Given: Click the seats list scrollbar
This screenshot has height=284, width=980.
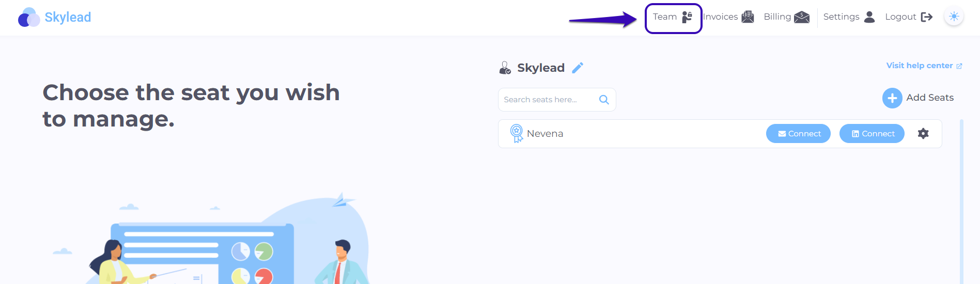Looking at the screenshot, I should coord(961,201).
